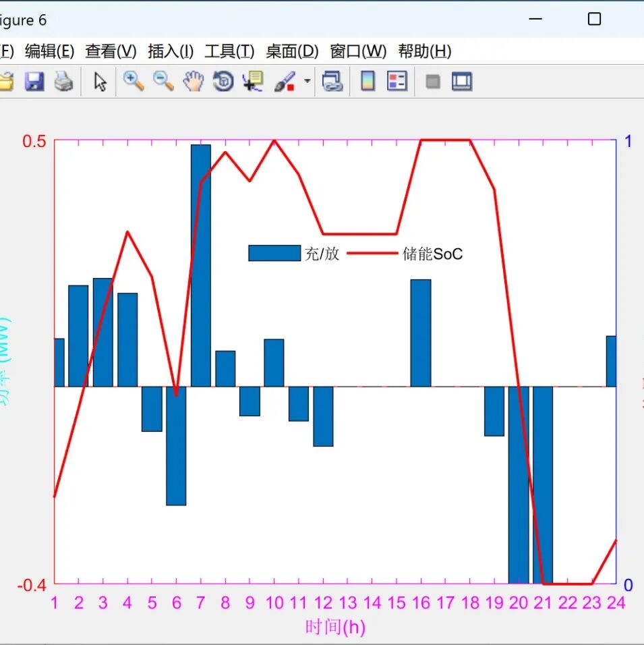Viewport: 644px width, 645px height.
Task: Click the Link Plot icon
Action: 332,82
